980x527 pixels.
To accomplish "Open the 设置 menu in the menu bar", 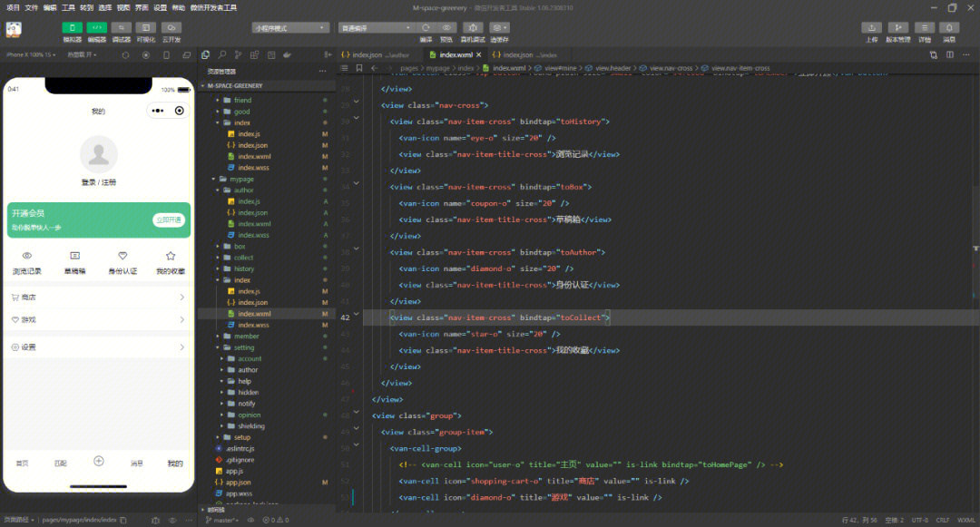I will pyautogui.click(x=160, y=7).
